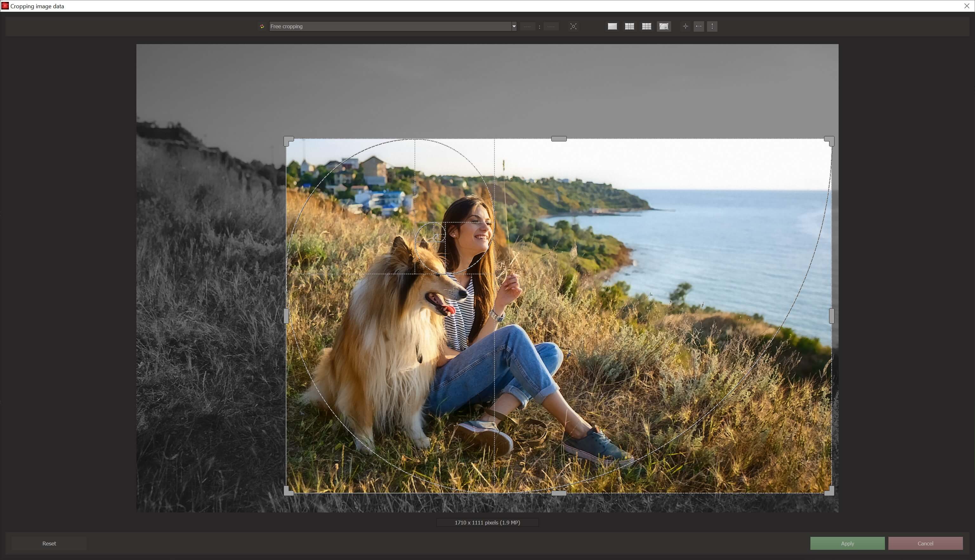
Task: Select the rule-of-thirds grid overlay icon
Action: point(630,26)
